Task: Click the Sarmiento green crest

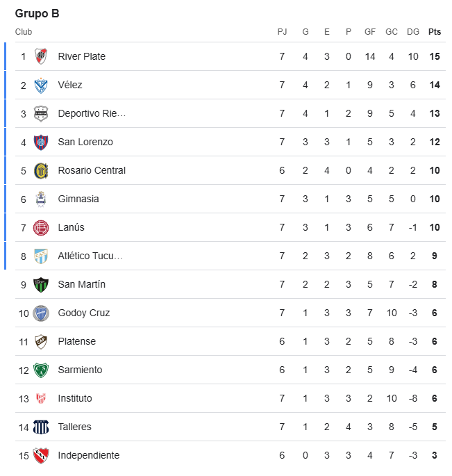Action: [41, 370]
